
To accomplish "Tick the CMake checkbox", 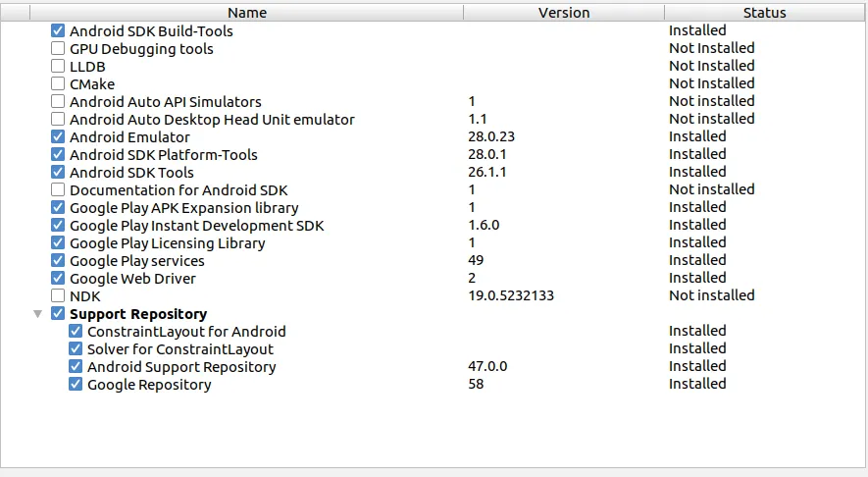I will point(58,84).
